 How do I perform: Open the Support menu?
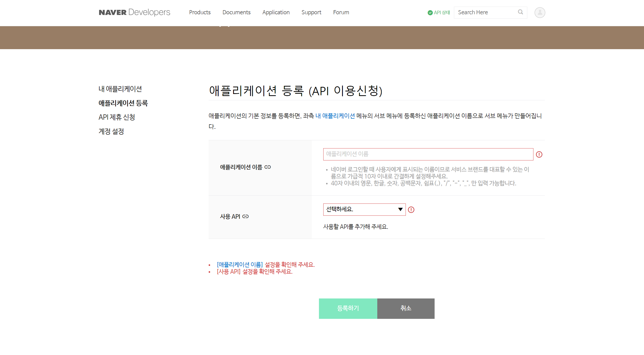pos(311,12)
